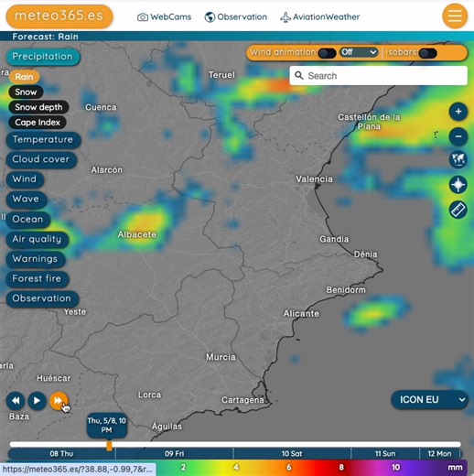
Task: Go to meteo365.es home logo
Action: tap(59, 16)
